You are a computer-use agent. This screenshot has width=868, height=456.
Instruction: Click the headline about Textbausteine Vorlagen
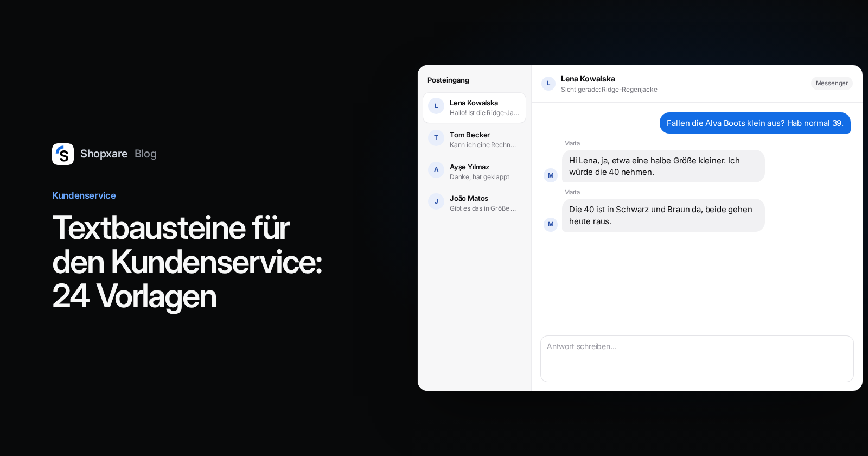coord(187,262)
